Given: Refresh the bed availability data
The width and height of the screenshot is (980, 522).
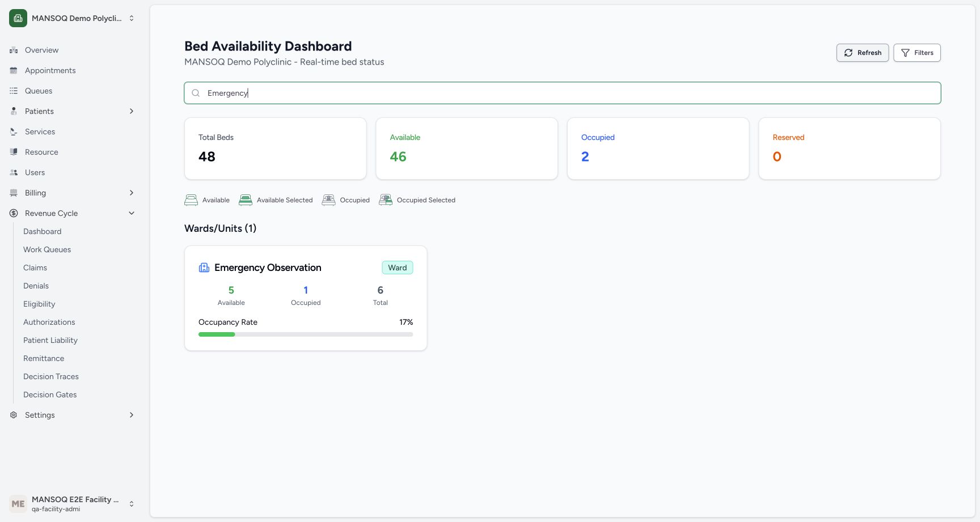Looking at the screenshot, I should 863,53.
